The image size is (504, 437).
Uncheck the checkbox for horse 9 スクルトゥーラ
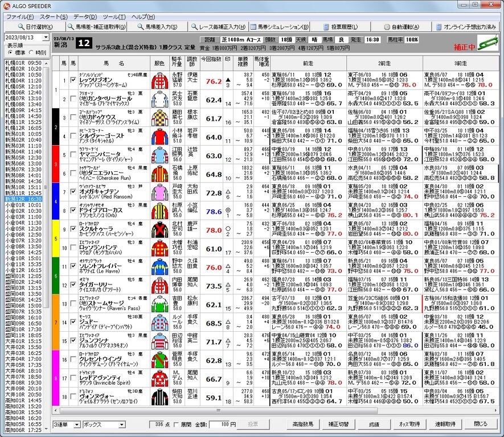click(x=73, y=229)
